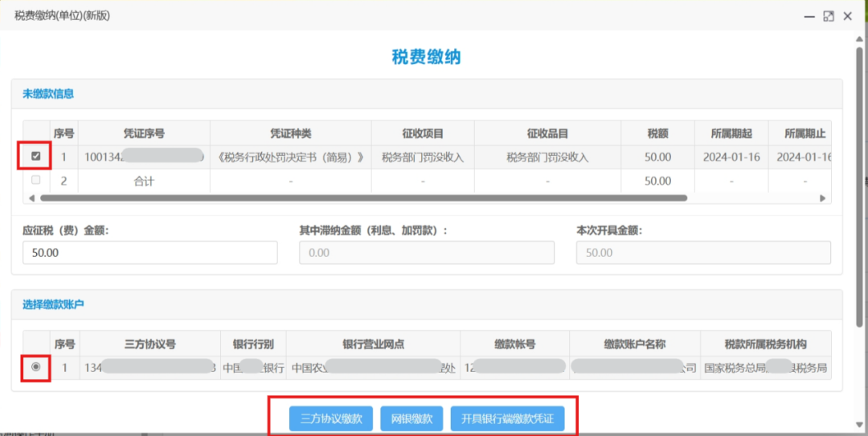Click the 2024-01-16 所属期起 cell
The image size is (868, 436).
[x=732, y=157]
